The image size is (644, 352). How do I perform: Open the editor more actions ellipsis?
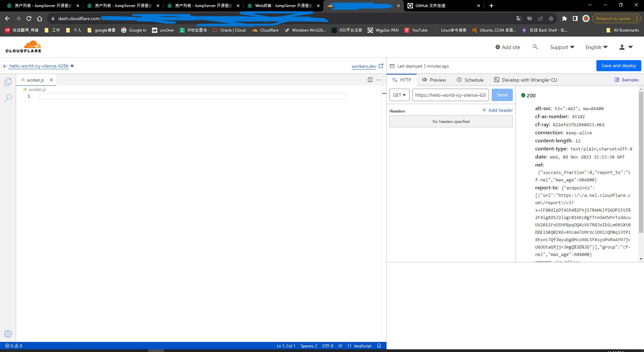379,80
